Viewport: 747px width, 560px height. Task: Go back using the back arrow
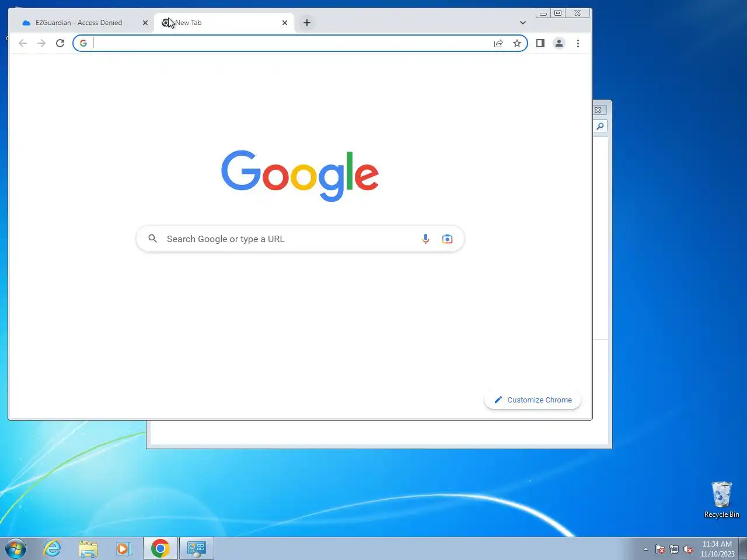click(x=23, y=43)
